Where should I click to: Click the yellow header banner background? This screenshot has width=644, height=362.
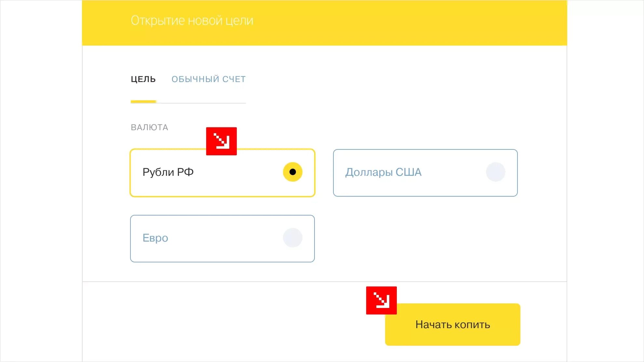coord(390,23)
